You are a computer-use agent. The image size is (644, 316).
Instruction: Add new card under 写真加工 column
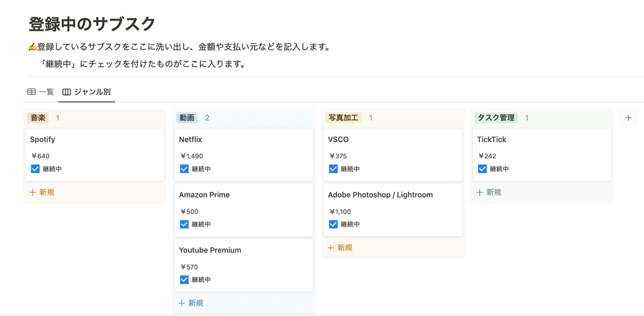point(340,248)
